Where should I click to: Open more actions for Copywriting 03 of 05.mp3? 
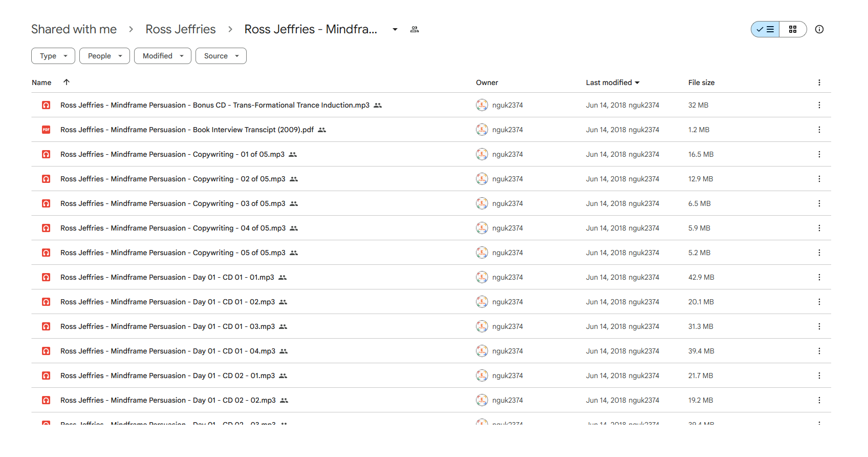coord(819,203)
